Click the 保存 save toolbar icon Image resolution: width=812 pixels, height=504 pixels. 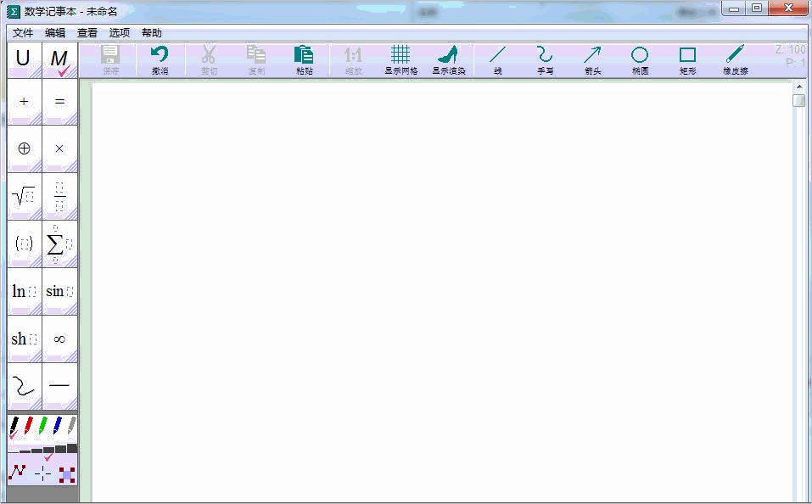pyautogui.click(x=110, y=59)
